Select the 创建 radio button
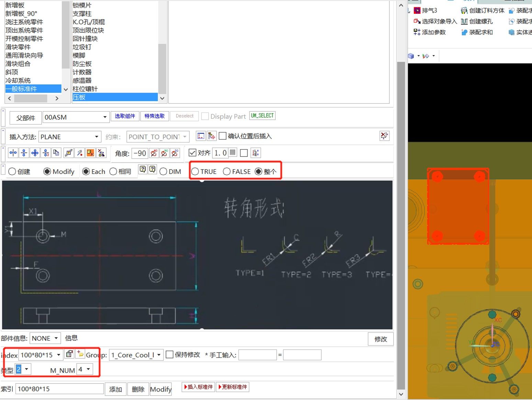 coord(12,171)
